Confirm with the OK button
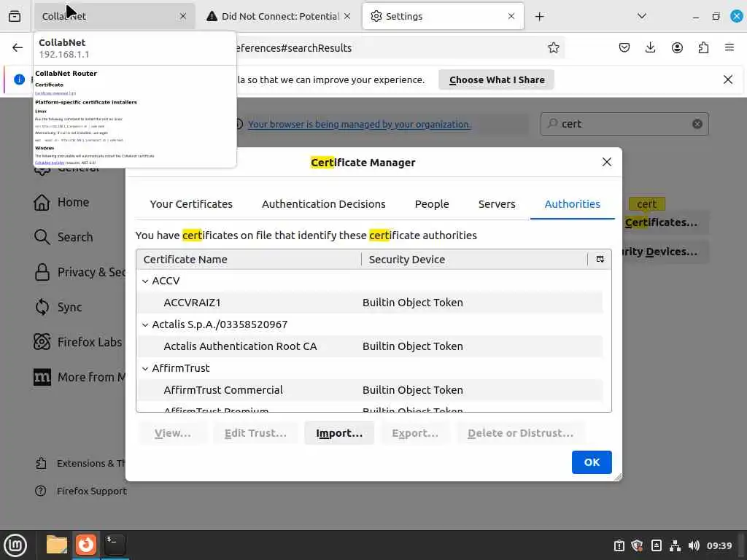Screen dimensions: 747x560 click(x=592, y=462)
